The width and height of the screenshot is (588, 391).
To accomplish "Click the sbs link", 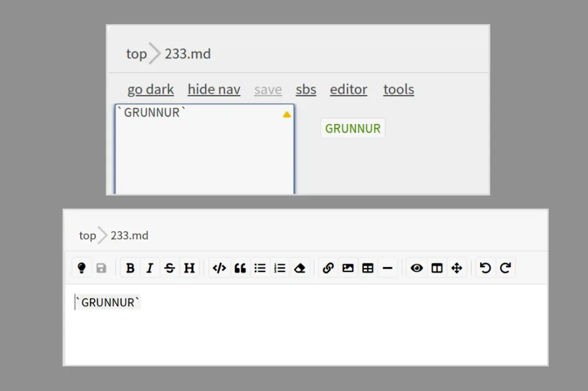I will click(x=305, y=90).
